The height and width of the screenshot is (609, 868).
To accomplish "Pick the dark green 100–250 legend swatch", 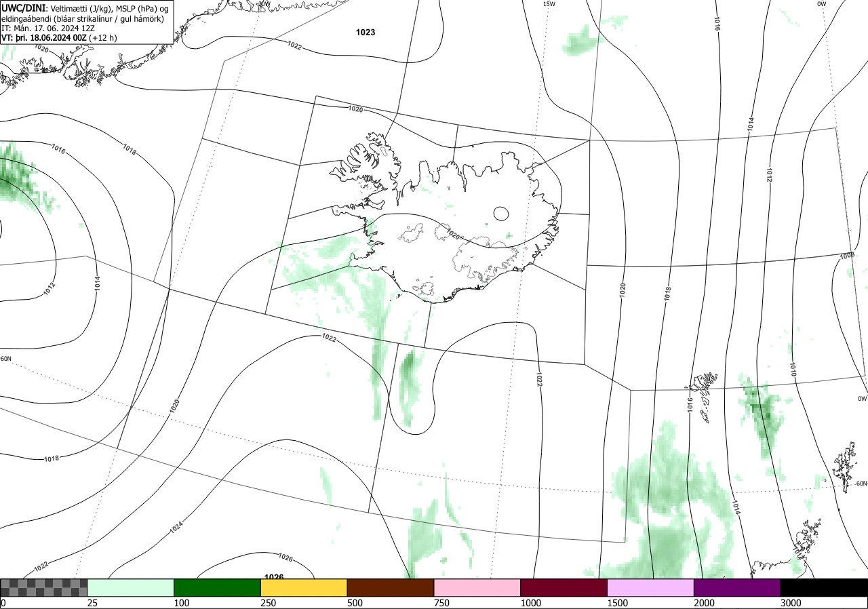I will 218,587.
